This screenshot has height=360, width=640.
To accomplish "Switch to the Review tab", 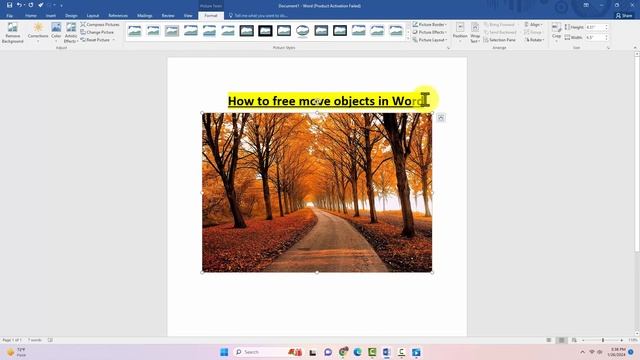I will tap(168, 16).
